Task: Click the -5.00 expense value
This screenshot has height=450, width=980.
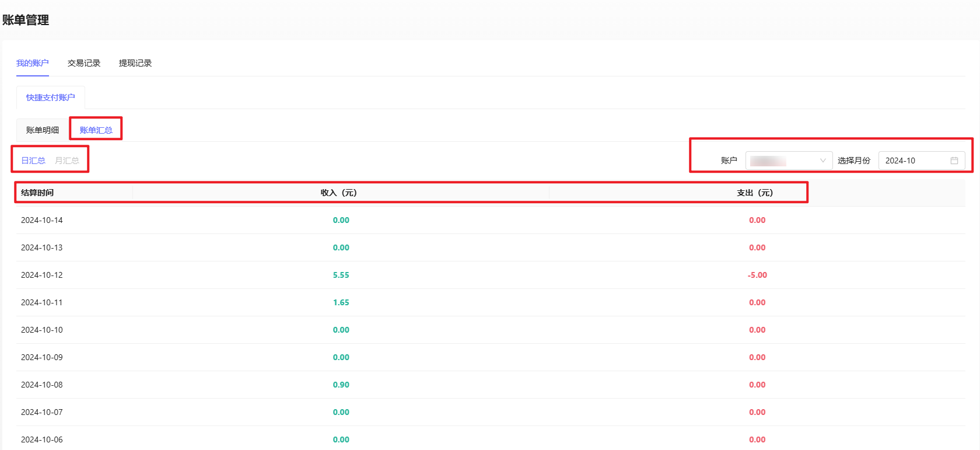Action: click(757, 275)
